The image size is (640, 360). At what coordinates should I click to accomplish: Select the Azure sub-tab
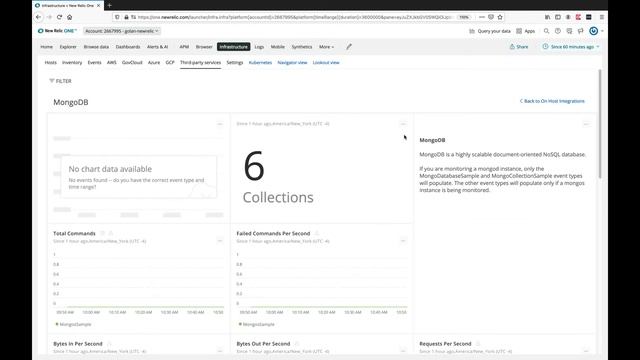click(154, 62)
